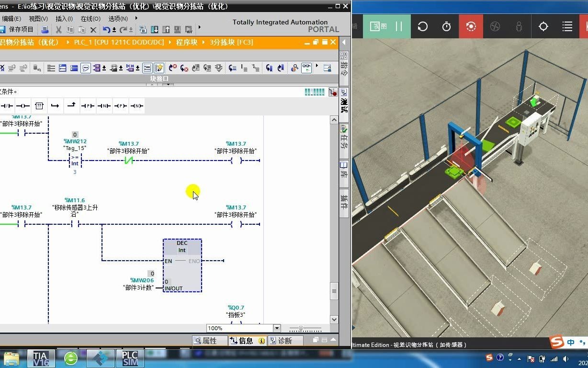Pause the Factory IO simulation
The image size is (588, 368).
pos(398,26)
